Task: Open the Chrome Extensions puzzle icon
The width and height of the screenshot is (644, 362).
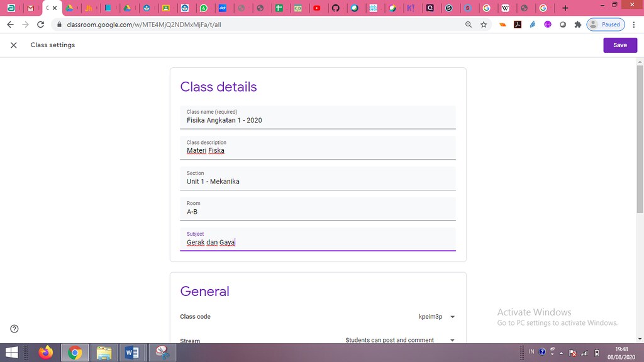Action: 578,25
